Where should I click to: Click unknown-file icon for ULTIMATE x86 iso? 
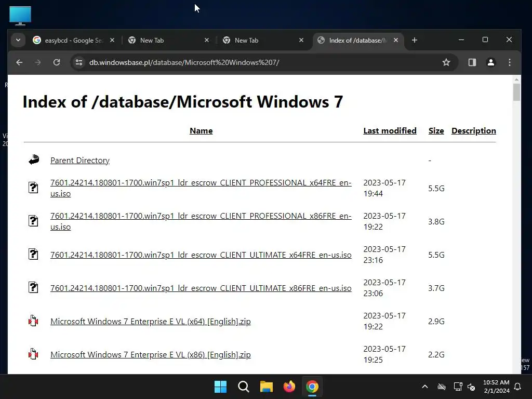(33, 287)
